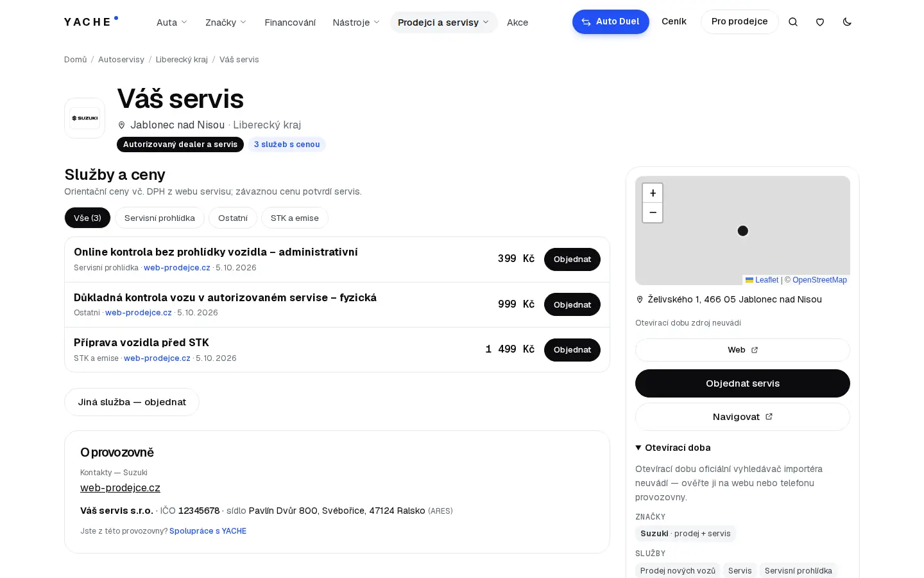Go to Liberecký kraj breadcrumb

click(x=182, y=59)
